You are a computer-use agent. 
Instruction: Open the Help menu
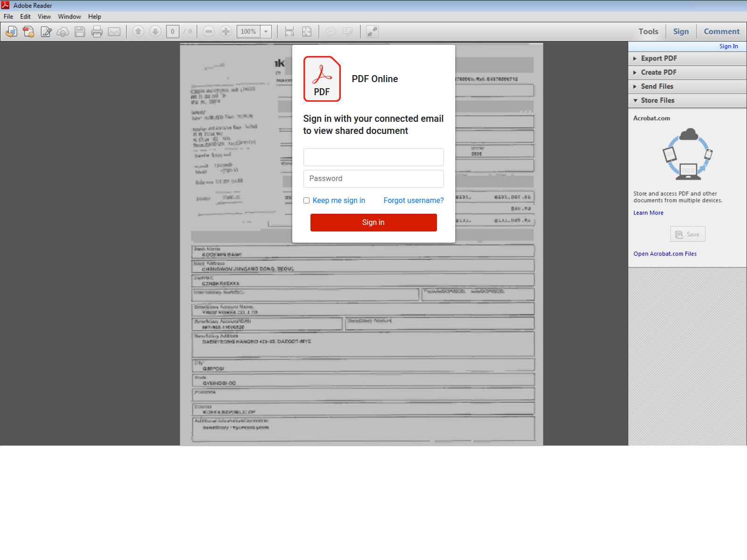tap(94, 16)
